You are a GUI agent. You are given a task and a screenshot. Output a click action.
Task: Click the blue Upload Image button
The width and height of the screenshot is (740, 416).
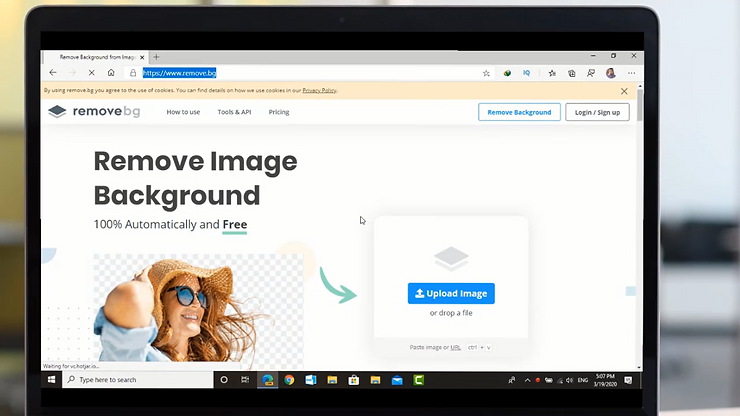pyautogui.click(x=451, y=293)
